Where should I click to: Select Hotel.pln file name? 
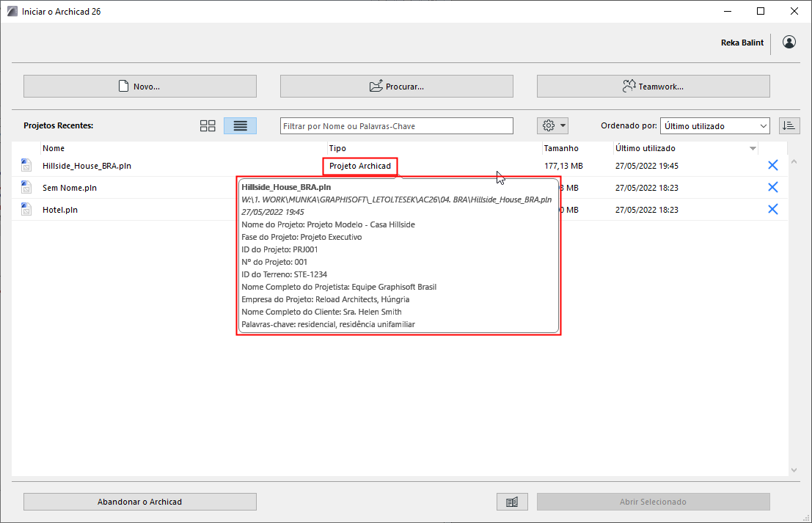(60, 210)
